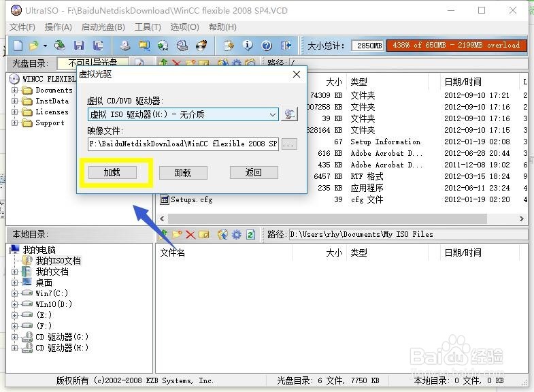Click the Make CD/DVD image icon
The width and height of the screenshot is (534, 392).
click(125, 46)
